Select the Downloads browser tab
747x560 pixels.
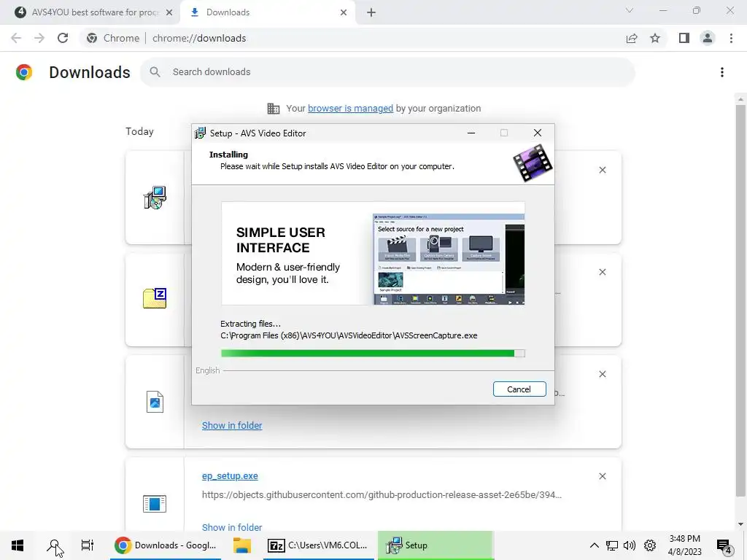click(x=267, y=12)
